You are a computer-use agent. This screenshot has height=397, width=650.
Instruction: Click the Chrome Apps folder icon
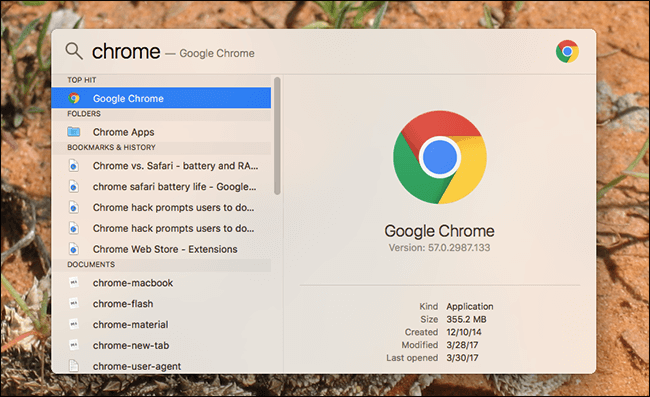coord(74,132)
